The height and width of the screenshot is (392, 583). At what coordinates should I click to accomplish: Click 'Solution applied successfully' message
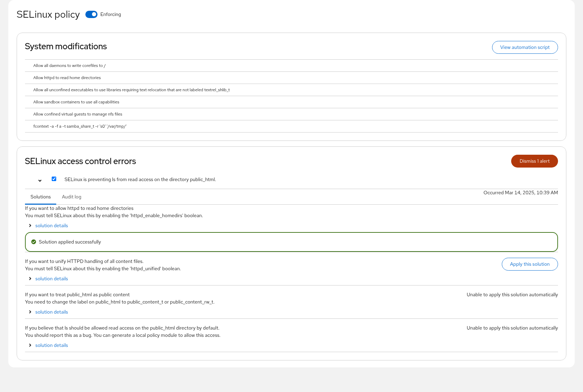[x=70, y=242]
